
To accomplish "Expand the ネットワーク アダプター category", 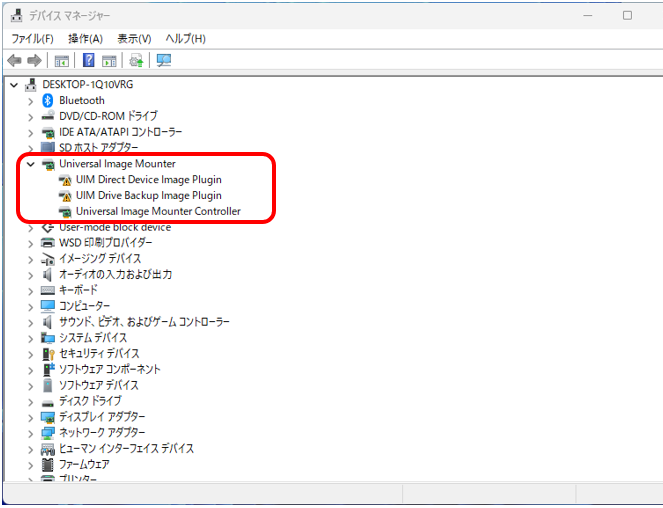I will click(30, 434).
